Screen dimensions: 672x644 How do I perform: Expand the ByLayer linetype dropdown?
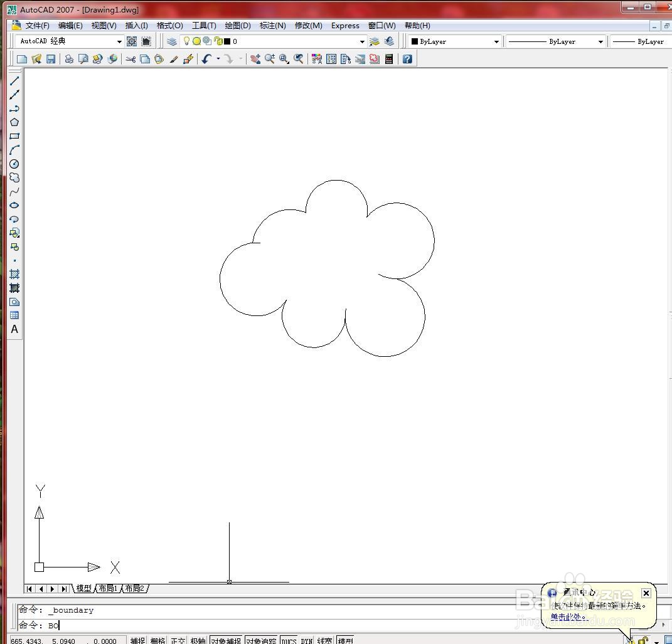pyautogui.click(x=600, y=41)
